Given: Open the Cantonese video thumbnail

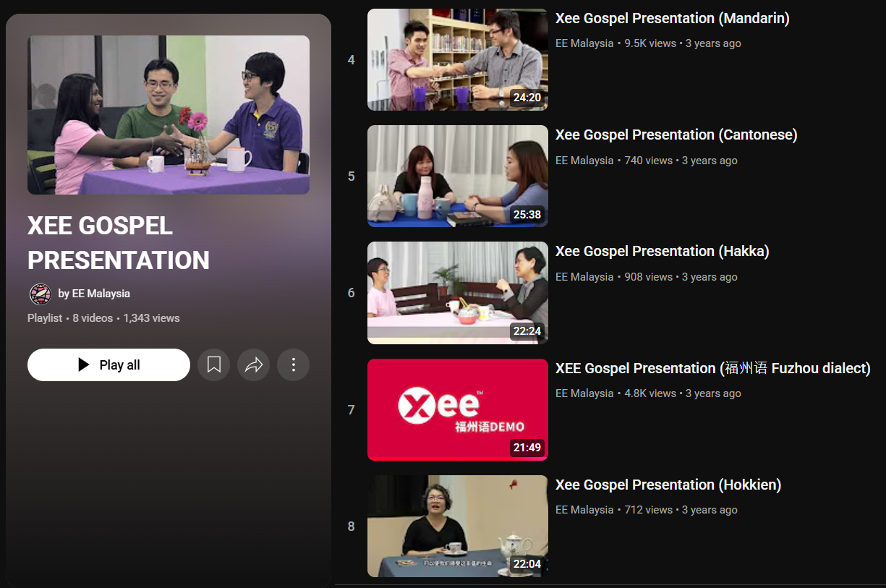Looking at the screenshot, I should coord(458,176).
